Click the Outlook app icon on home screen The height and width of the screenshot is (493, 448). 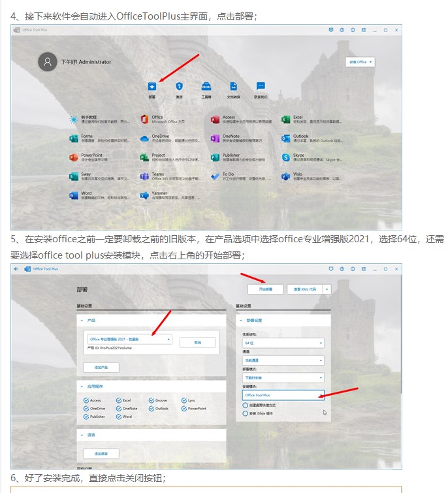(x=286, y=138)
